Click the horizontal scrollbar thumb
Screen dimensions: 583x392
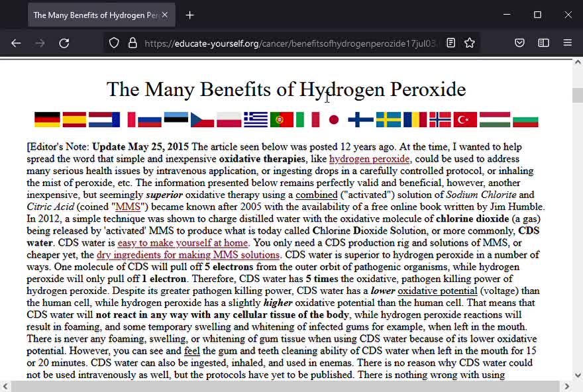[285, 387]
